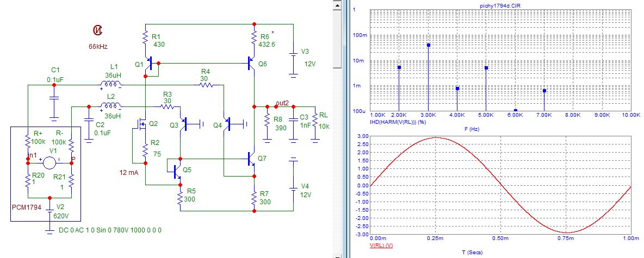The image size is (644, 258).
Task: Select the 3.00K harmonic data marker
Action: [429, 45]
